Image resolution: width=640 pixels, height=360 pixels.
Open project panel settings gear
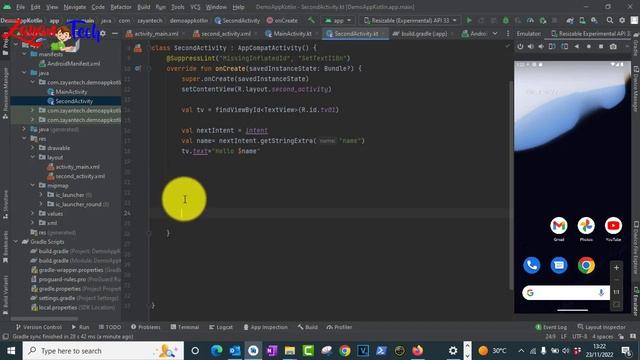[103, 33]
